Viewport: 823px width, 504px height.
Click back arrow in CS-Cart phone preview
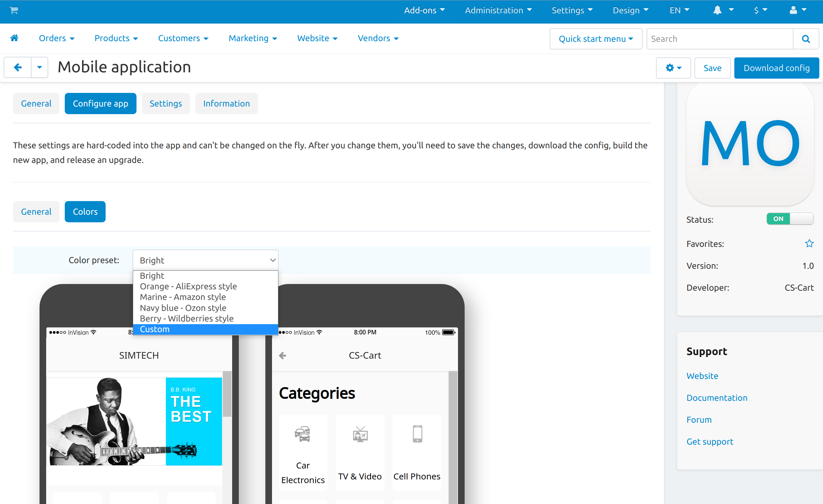(283, 355)
